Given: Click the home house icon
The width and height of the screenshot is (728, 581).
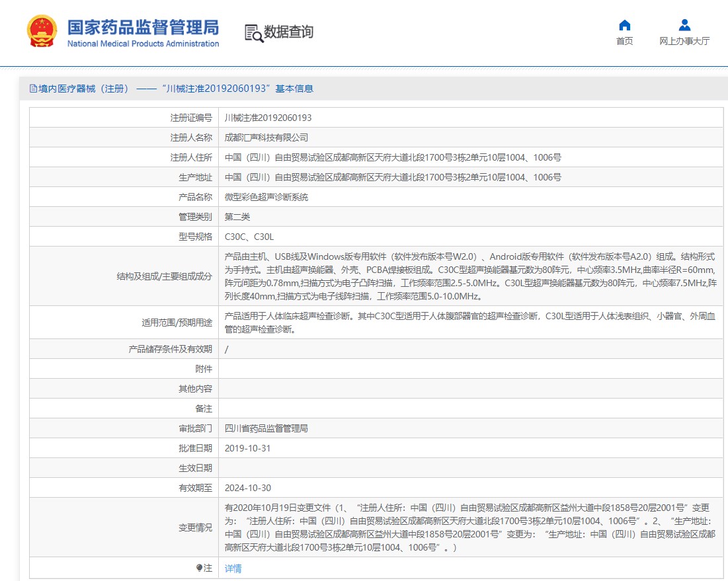Looking at the screenshot, I should 625,25.
